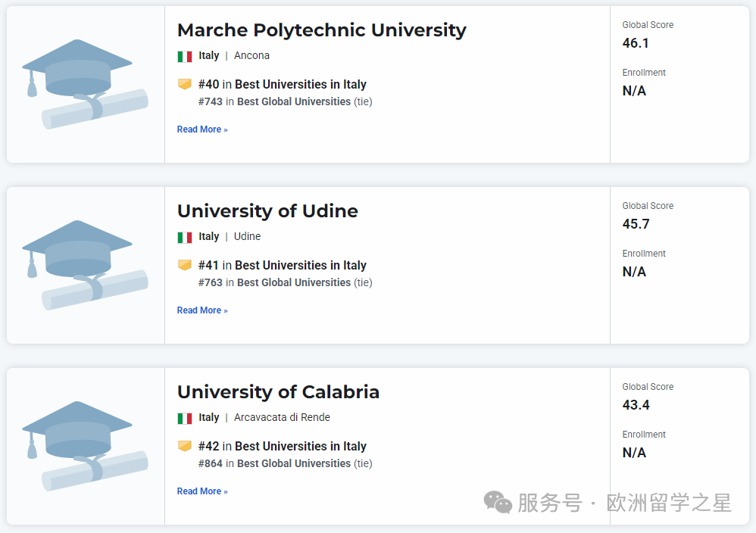Click graduation cap image for Marche Polytechnic University
This screenshot has width=756, height=533.
point(85,84)
